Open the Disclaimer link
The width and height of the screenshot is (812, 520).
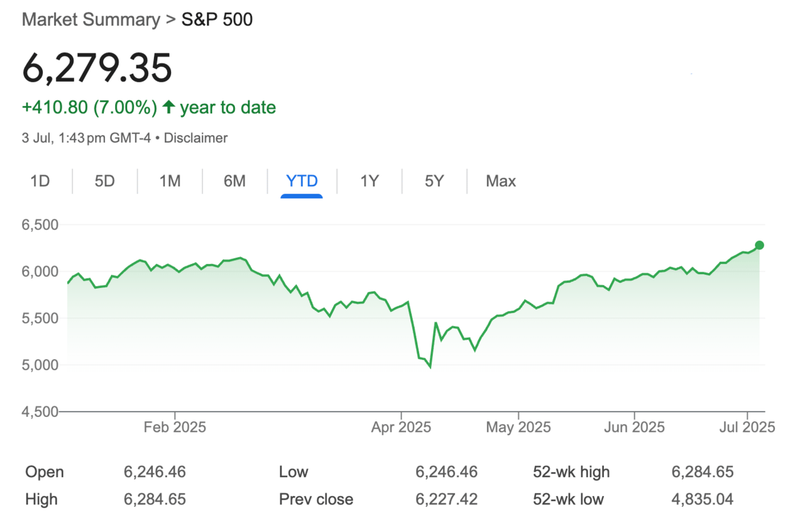click(x=195, y=138)
